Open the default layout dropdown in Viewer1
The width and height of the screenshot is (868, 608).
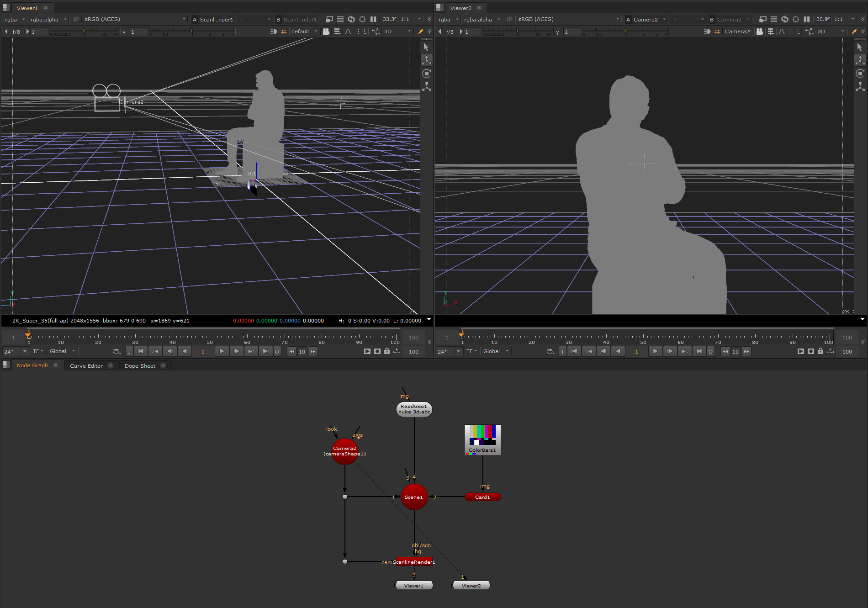(x=302, y=32)
